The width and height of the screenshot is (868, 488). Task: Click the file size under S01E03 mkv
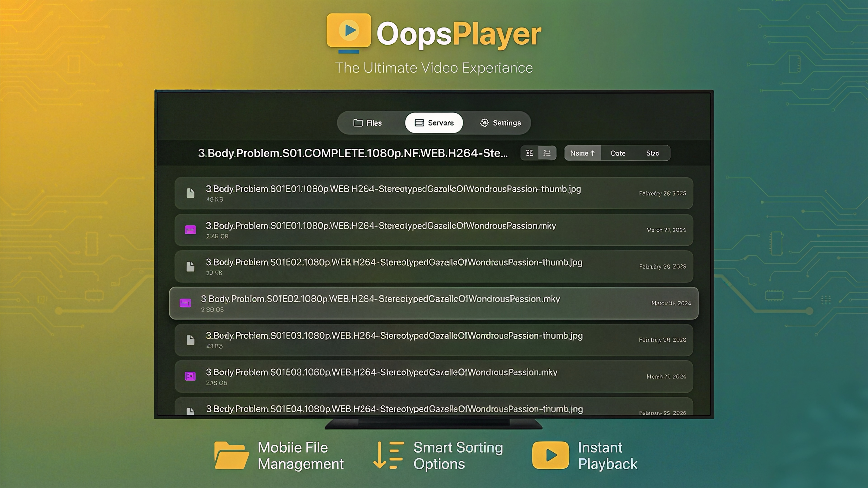pos(217,382)
